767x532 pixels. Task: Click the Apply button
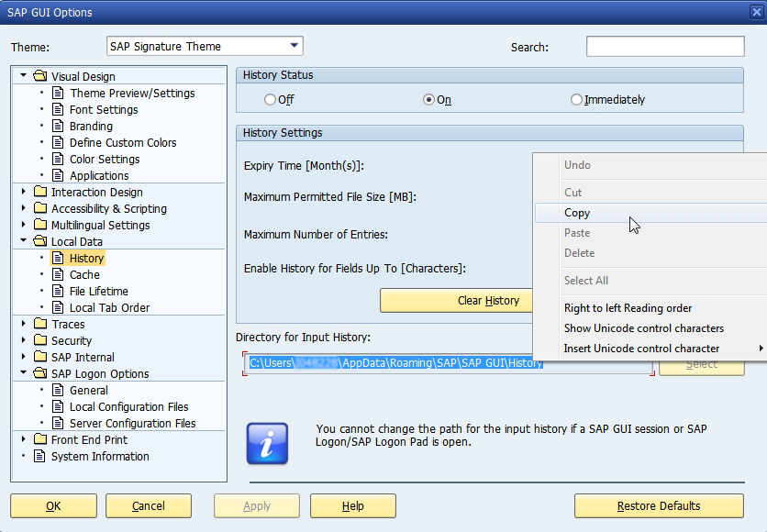pos(257,505)
